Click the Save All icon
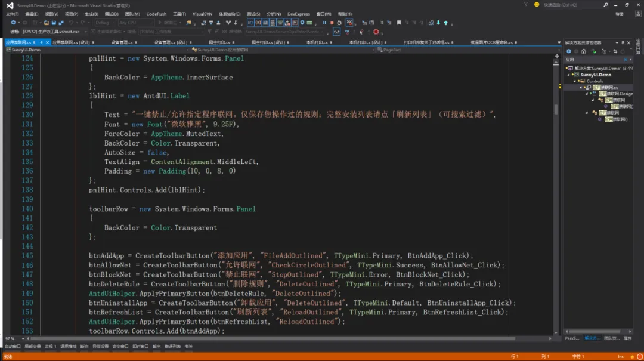The width and height of the screenshot is (644, 361). click(x=61, y=23)
